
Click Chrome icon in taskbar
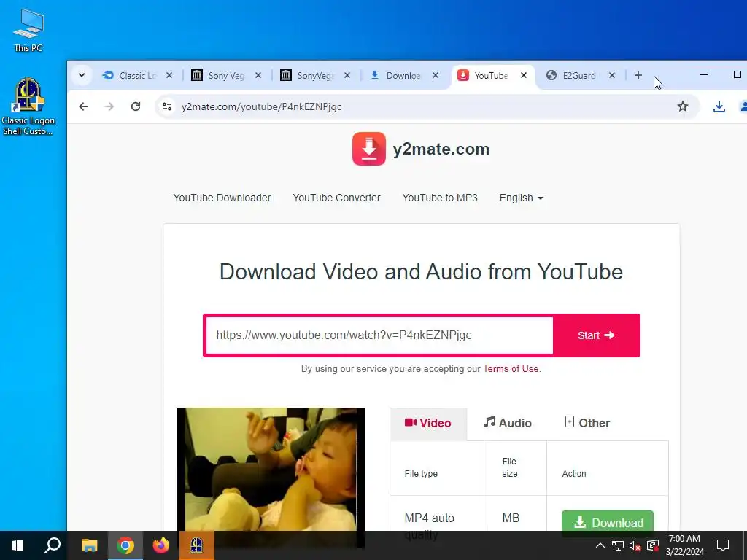coord(125,545)
